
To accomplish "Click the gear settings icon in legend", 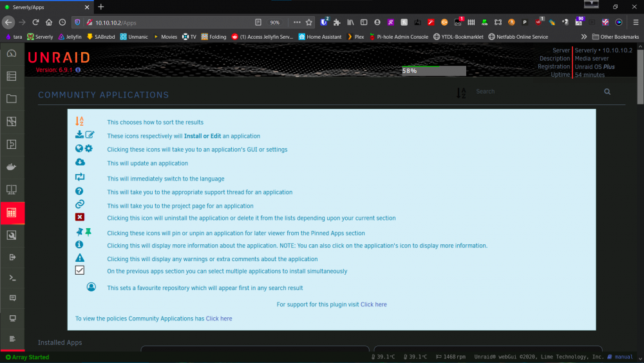I will pyautogui.click(x=89, y=148).
